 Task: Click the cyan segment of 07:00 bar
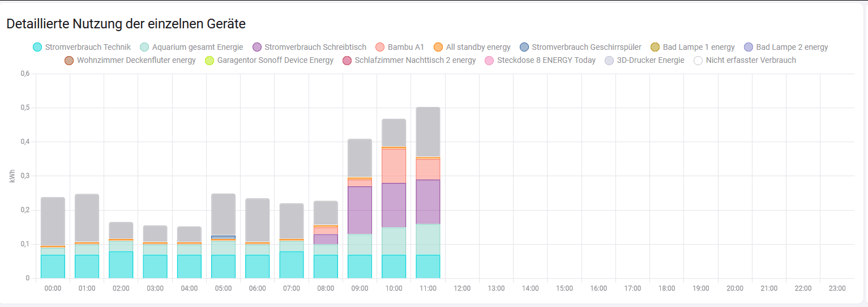(x=292, y=265)
